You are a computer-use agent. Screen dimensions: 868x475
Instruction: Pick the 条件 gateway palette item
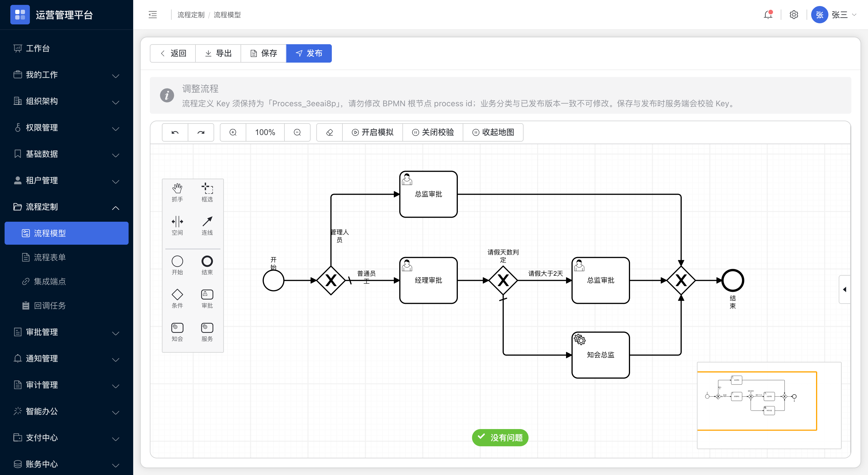[177, 299]
